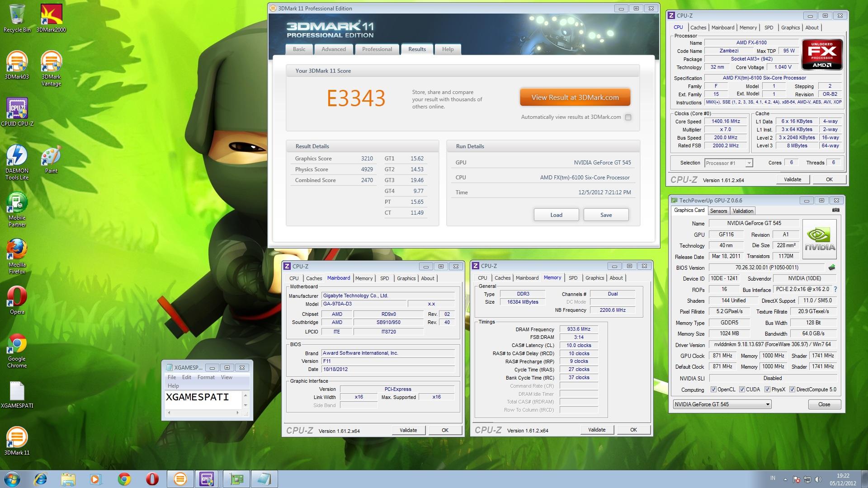The width and height of the screenshot is (868, 488).
Task: Click the Save button in Run Details
Action: pos(606,215)
